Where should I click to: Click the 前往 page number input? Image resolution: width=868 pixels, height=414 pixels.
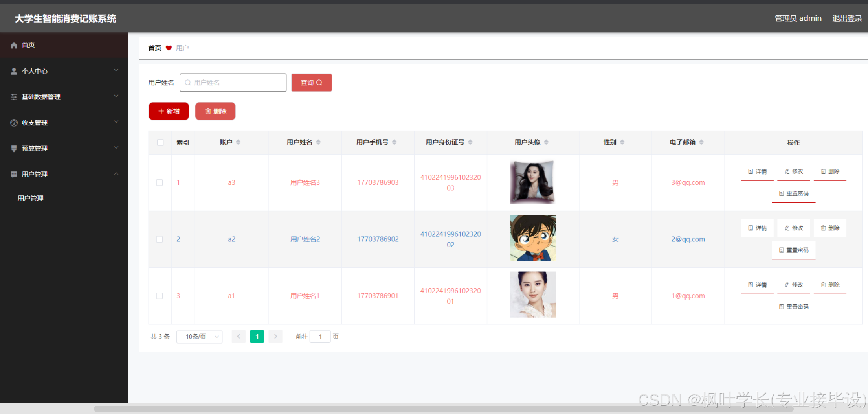pyautogui.click(x=320, y=337)
